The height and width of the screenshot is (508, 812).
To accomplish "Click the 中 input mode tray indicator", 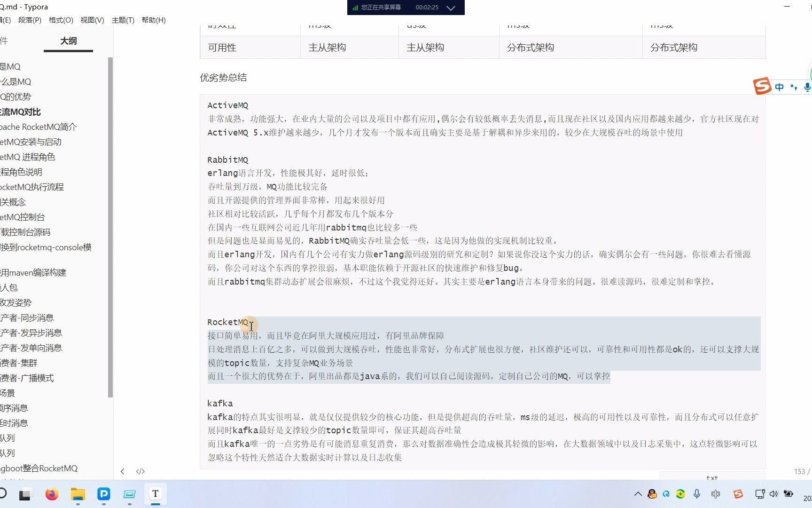I will [x=716, y=494].
